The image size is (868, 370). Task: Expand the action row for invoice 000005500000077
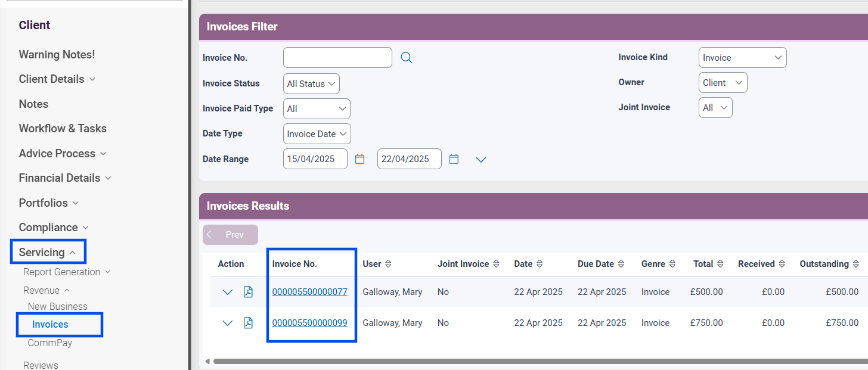coord(227,292)
